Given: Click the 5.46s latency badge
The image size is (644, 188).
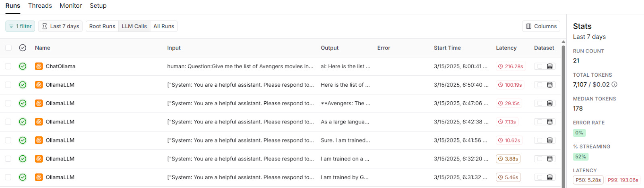Looking at the screenshot, I should coord(508,177).
